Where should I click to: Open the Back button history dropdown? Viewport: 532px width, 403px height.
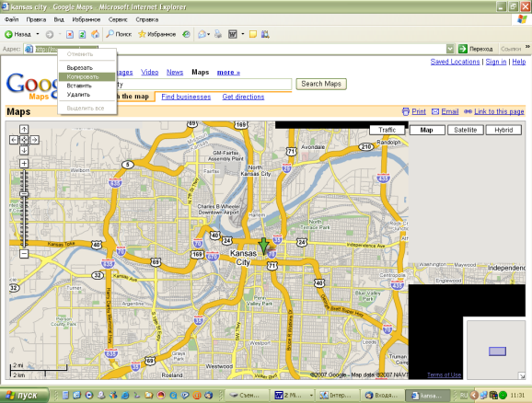(38, 34)
